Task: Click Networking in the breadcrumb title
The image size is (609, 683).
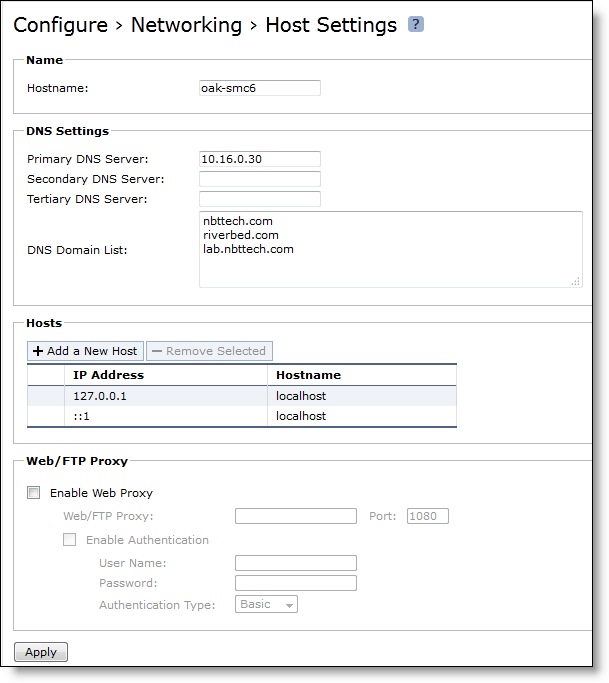Action: pos(186,25)
